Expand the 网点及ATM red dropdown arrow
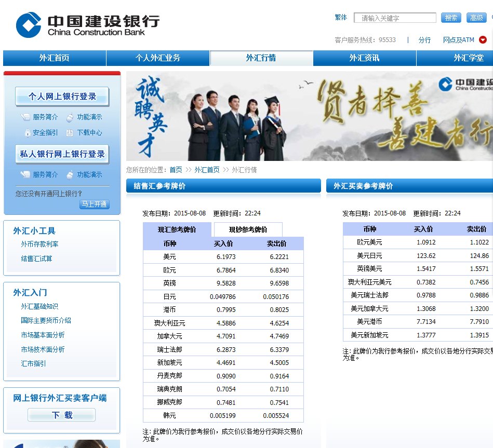The height and width of the screenshot is (448, 493). (x=483, y=39)
